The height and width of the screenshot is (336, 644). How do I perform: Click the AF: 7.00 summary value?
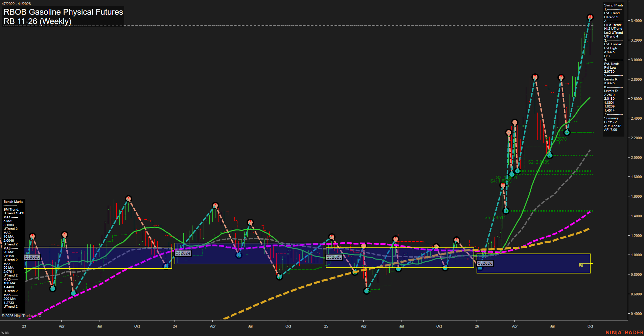[x=611, y=130]
